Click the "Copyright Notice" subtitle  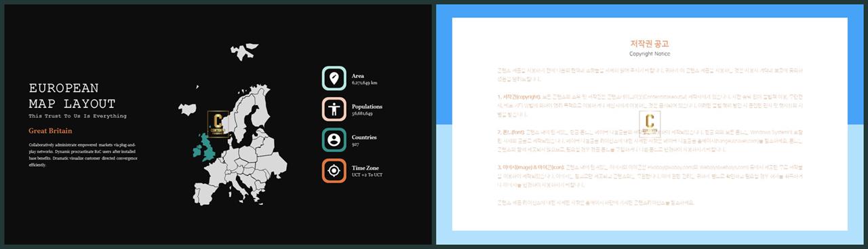coord(650,53)
